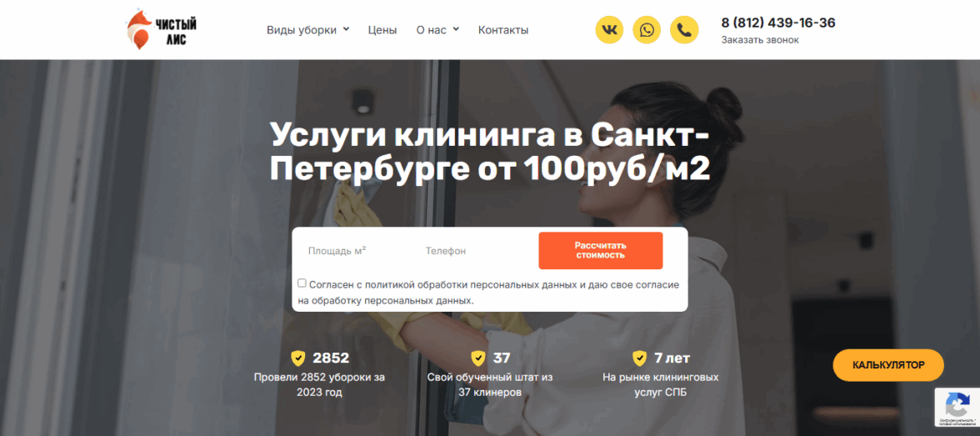The width and height of the screenshot is (980, 436).
Task: Call the 8 (812) 439-16-36 number link
Action: point(778,23)
